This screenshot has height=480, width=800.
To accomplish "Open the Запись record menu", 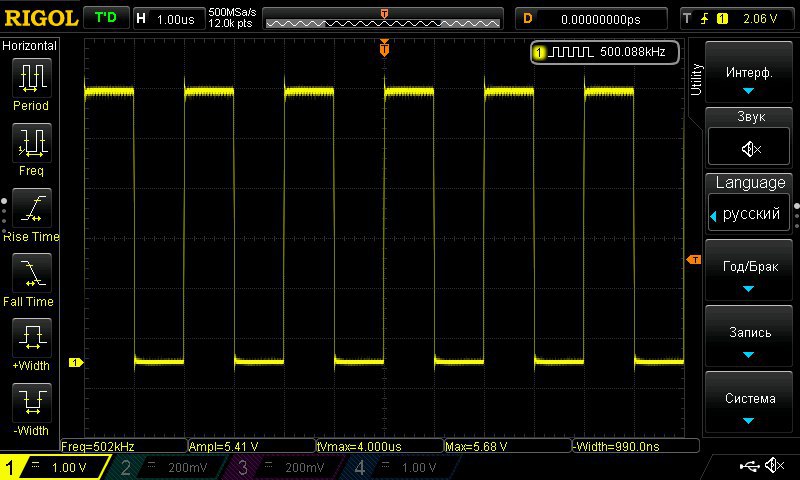I will [748, 337].
